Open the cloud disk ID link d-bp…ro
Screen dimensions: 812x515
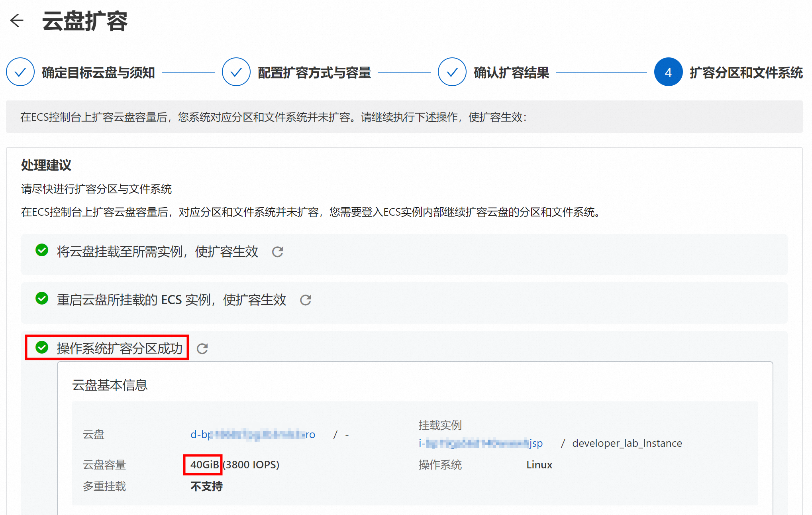(x=253, y=434)
